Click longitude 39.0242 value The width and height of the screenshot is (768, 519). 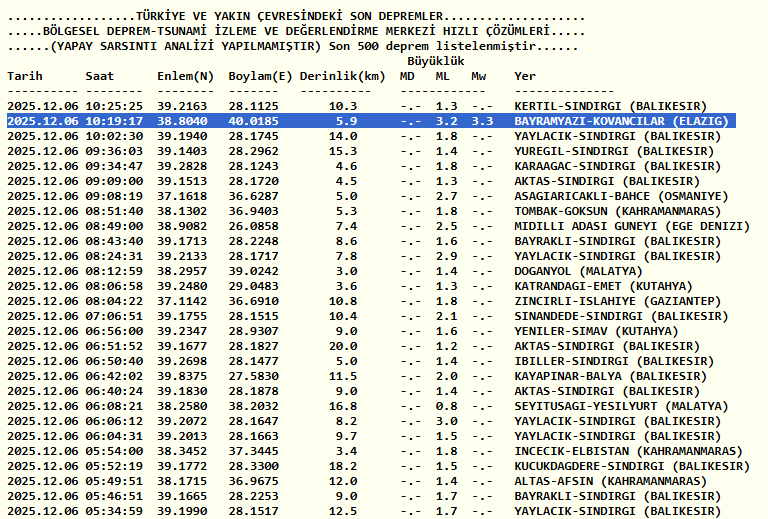[x=253, y=271]
